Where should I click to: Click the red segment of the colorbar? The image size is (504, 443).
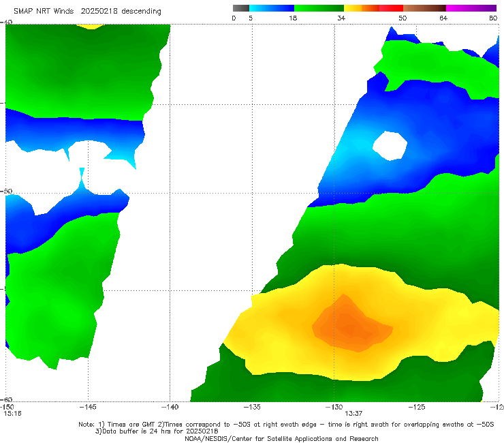point(392,8)
